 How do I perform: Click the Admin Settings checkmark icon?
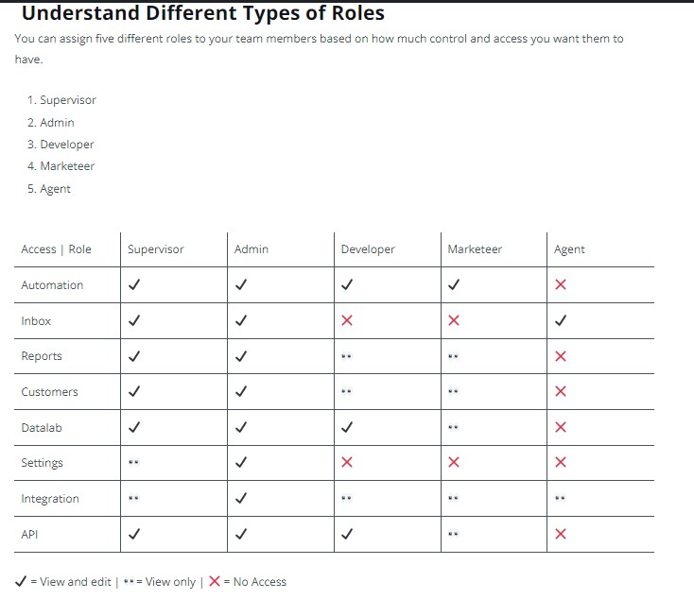[x=241, y=463]
